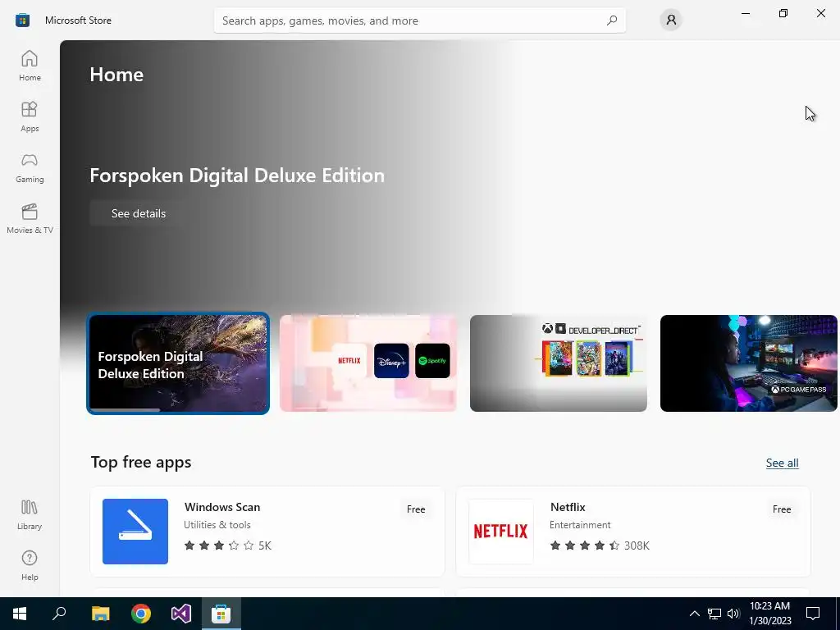Click the Top free apps heading

(x=141, y=463)
